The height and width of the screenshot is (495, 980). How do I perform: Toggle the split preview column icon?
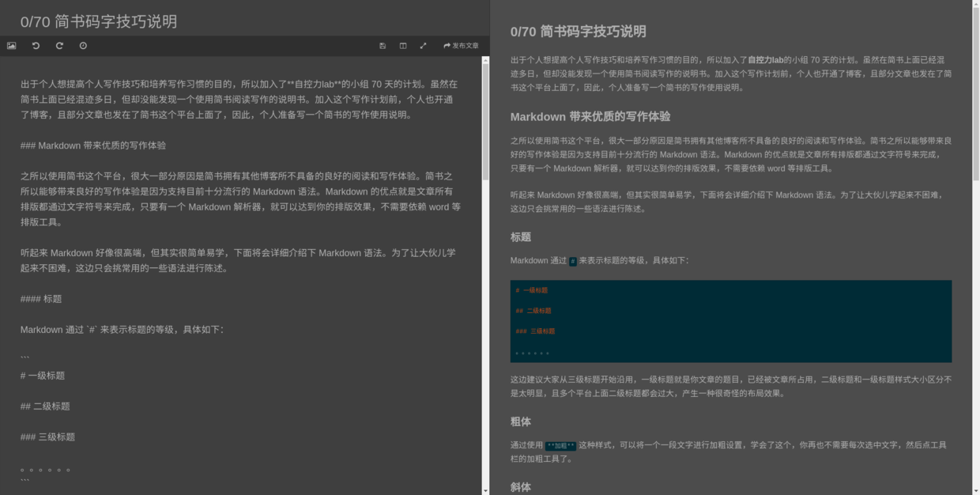tap(403, 46)
